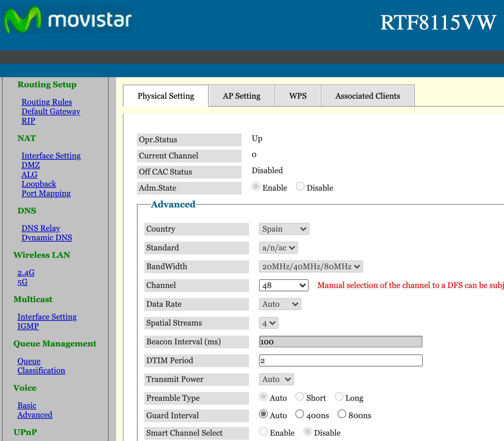View the Associated Clients tab
Screen dimensions: 504x441
click(x=367, y=96)
